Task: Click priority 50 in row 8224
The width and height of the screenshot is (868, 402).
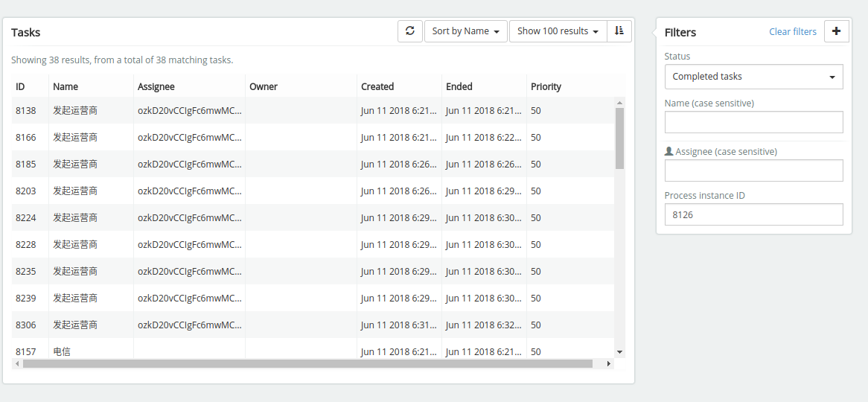Action: tap(536, 218)
